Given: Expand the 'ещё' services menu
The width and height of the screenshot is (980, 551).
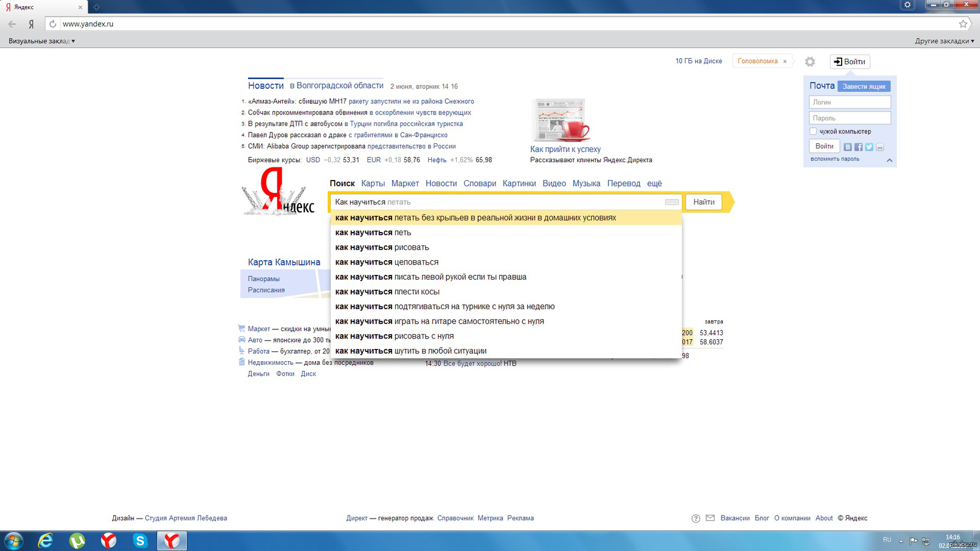Looking at the screenshot, I should coord(654,184).
